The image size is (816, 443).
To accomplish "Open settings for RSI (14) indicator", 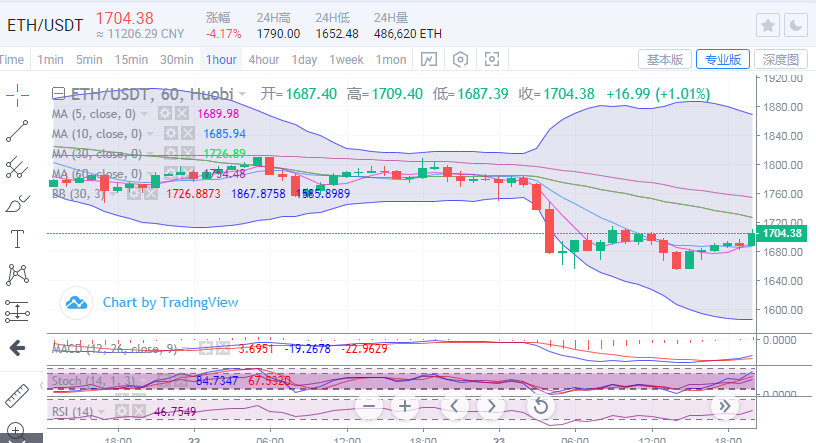I will tap(122, 411).
